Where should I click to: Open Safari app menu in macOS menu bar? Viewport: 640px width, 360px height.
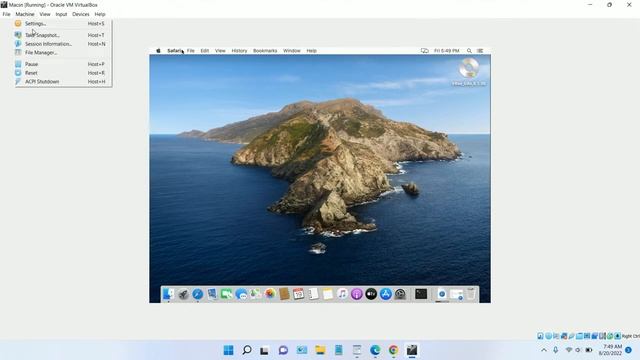click(175, 51)
